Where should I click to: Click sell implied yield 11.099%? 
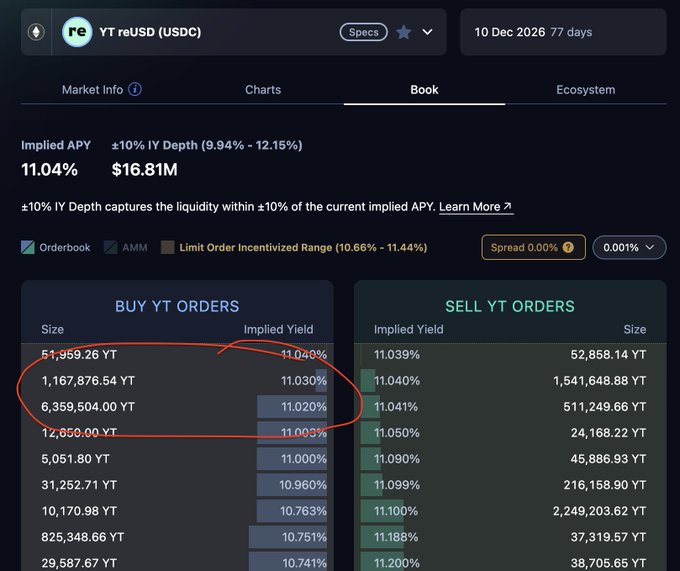click(397, 485)
